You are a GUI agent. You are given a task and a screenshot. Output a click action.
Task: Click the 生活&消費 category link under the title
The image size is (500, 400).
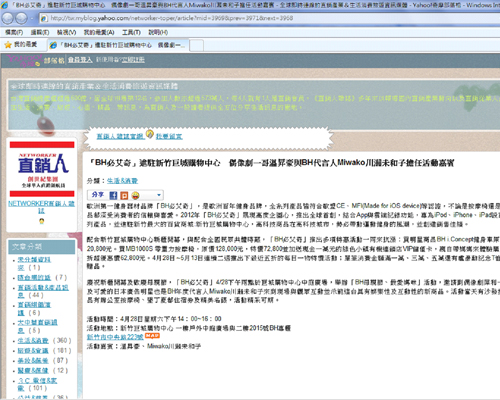click(122, 181)
